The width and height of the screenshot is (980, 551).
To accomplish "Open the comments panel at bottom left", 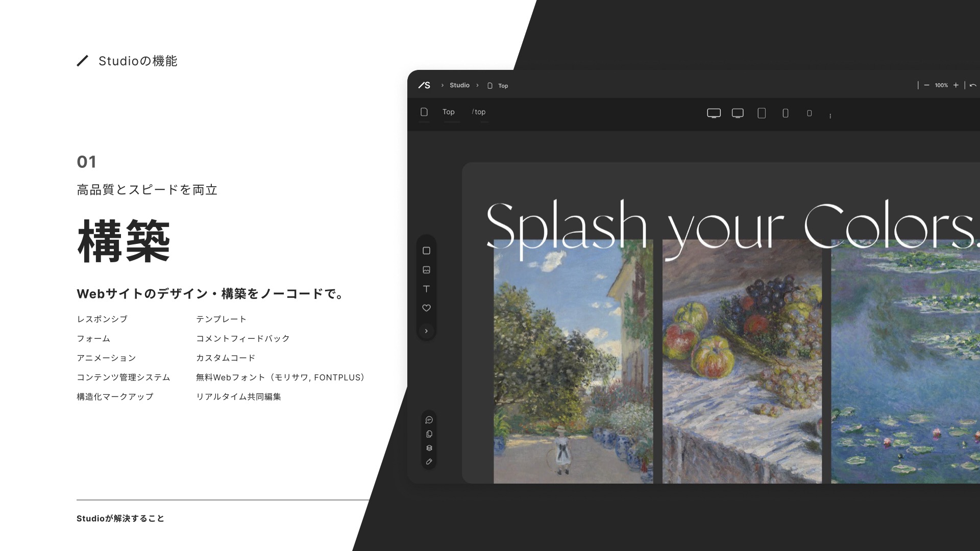I will click(429, 419).
